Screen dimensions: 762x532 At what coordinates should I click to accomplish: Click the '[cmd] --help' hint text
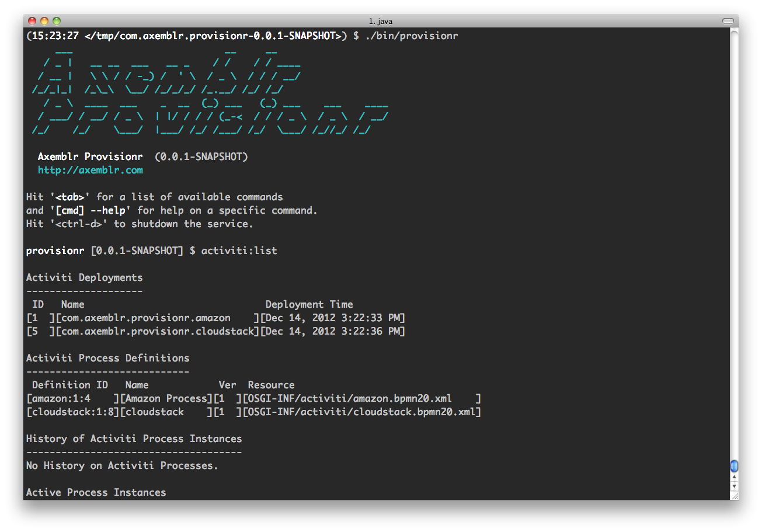pyautogui.click(x=91, y=211)
